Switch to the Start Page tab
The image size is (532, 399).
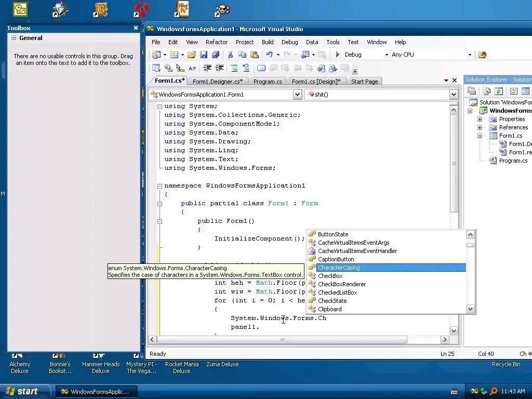click(x=364, y=82)
